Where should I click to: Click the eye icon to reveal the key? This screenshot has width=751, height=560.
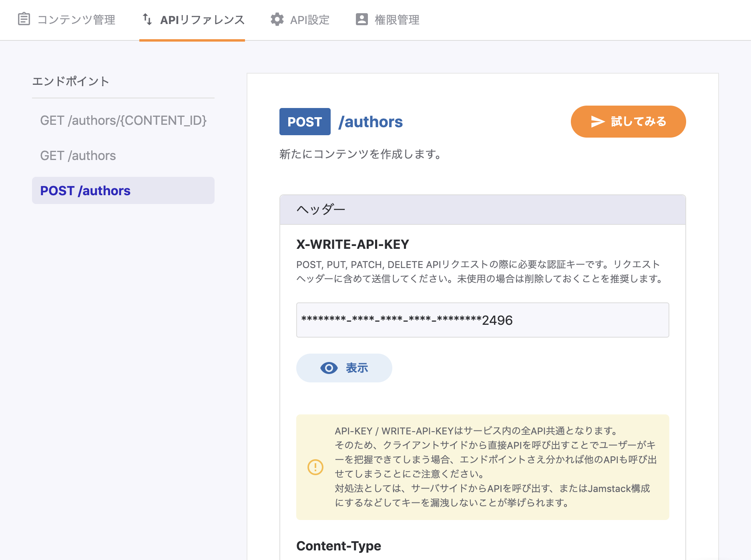click(329, 368)
